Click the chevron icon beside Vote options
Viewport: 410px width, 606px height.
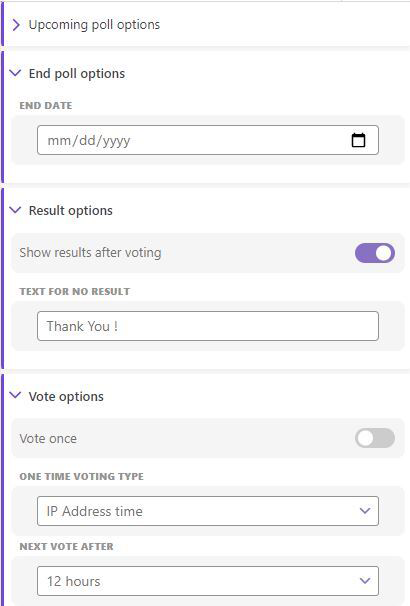pyautogui.click(x=15, y=395)
